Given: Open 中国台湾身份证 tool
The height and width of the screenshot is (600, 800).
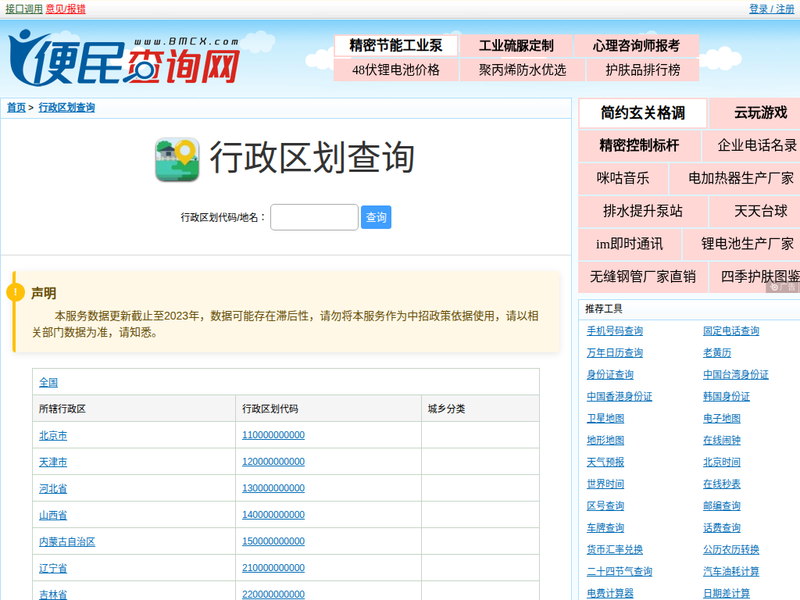Looking at the screenshot, I should (736, 375).
